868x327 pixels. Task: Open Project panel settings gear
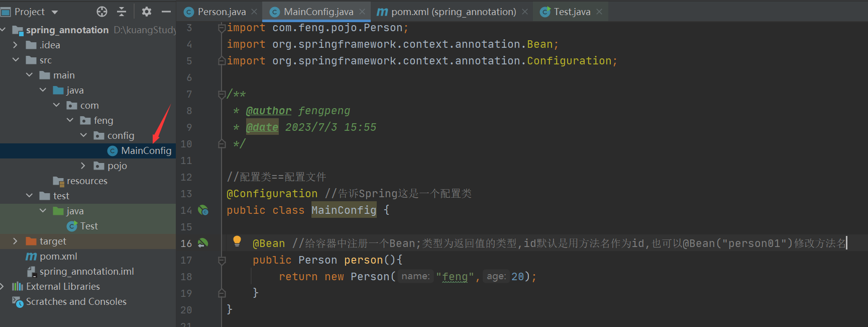coord(146,11)
